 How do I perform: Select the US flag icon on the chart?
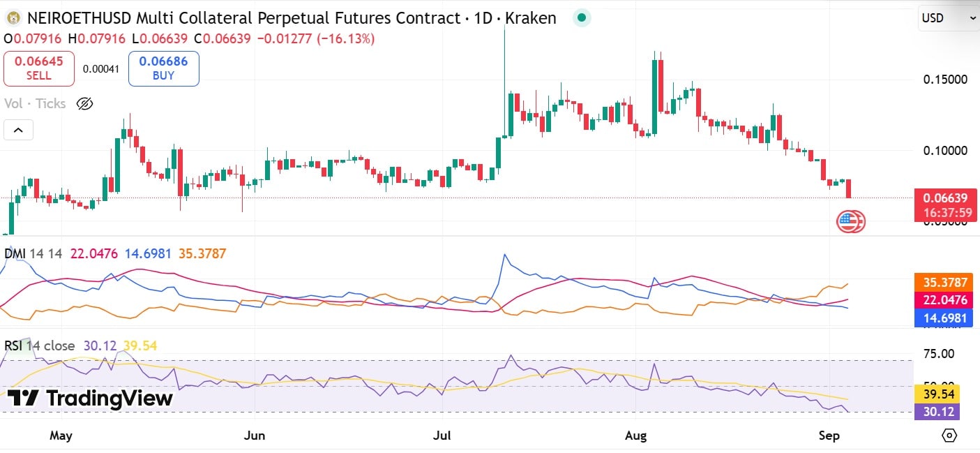pyautogui.click(x=851, y=221)
